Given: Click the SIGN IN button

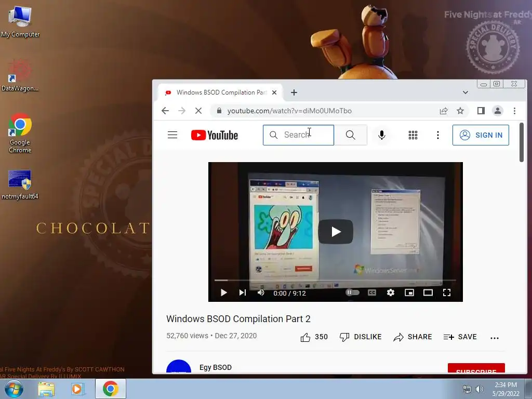Looking at the screenshot, I should tap(481, 135).
